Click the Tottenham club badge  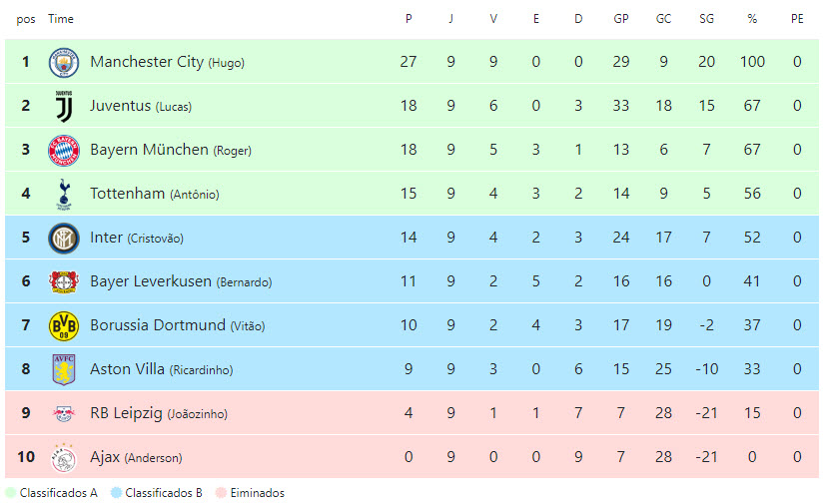(64, 194)
